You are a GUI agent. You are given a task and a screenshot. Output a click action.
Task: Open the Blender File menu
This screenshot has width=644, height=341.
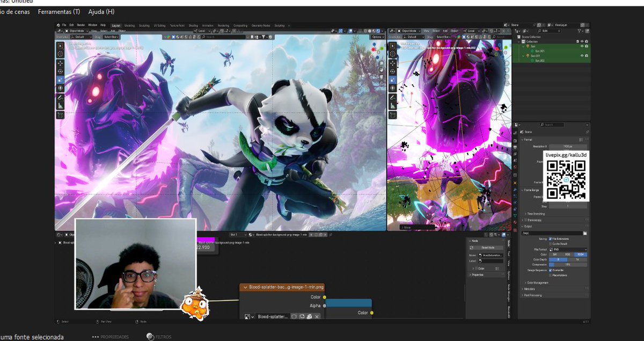(x=64, y=25)
